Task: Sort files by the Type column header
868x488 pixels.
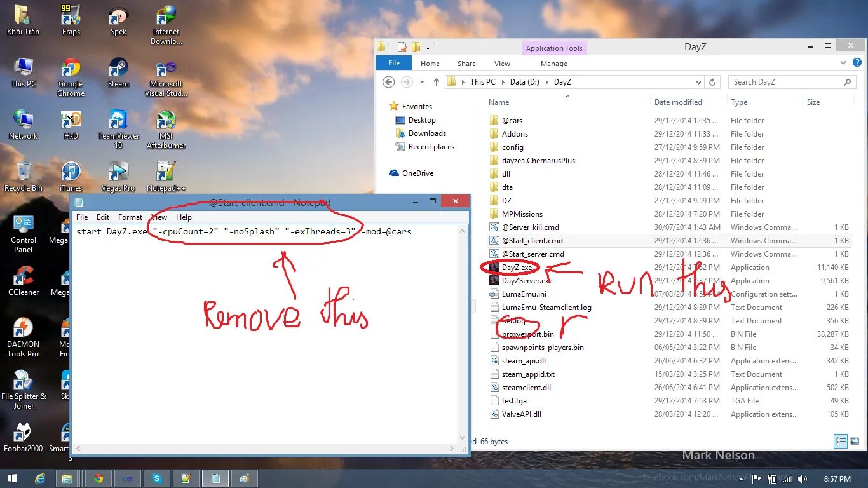Action: (739, 102)
